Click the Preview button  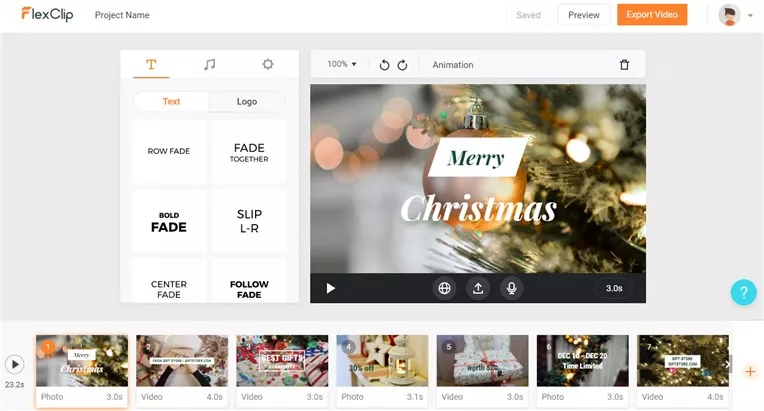point(584,15)
